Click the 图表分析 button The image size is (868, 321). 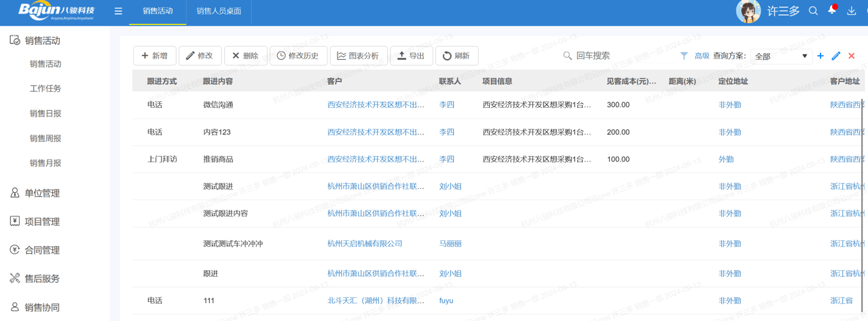pyautogui.click(x=358, y=56)
